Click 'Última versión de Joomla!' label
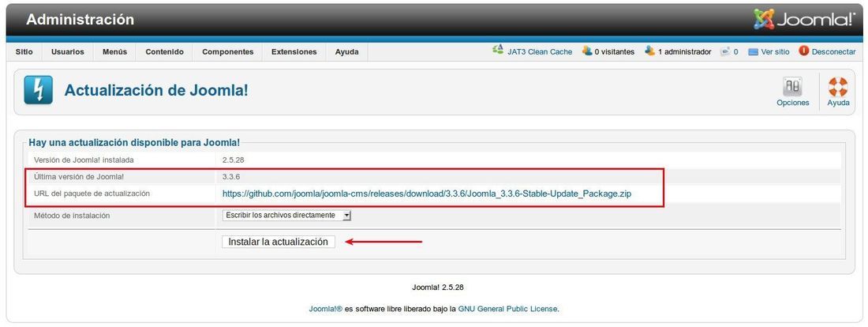 (x=79, y=177)
